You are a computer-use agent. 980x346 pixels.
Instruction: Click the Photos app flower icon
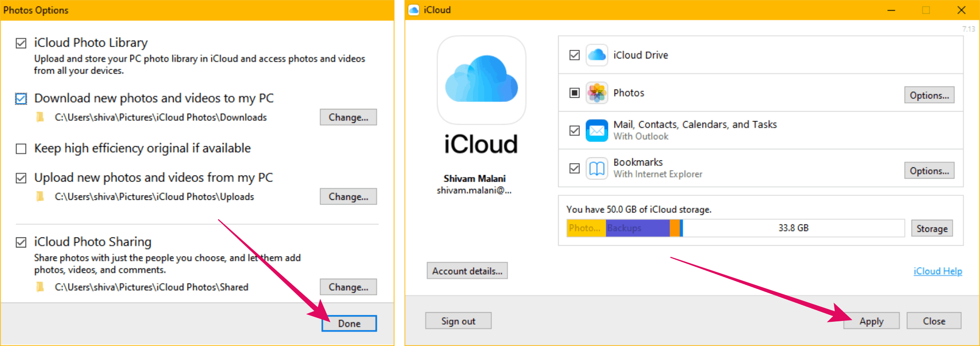597,93
